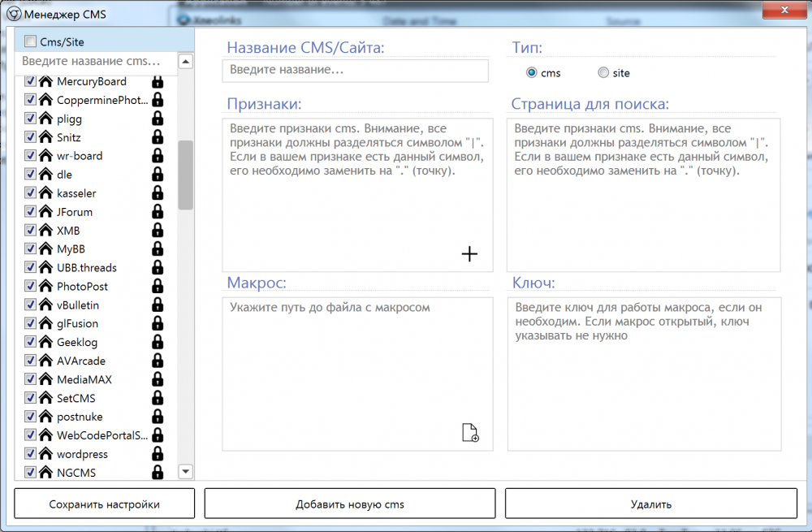812x532 pixels.
Task: Click the home icon in the SetCMS row
Action: click(x=45, y=398)
